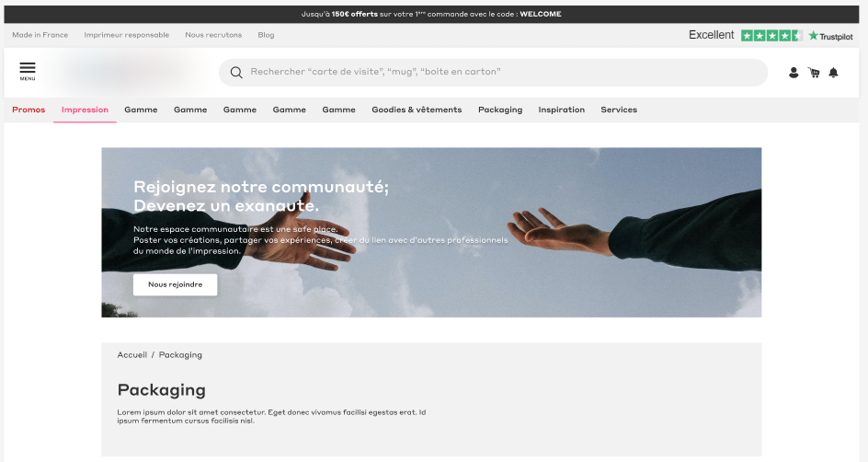Click the magnifying glass search icon
868x462 pixels.
coord(236,72)
